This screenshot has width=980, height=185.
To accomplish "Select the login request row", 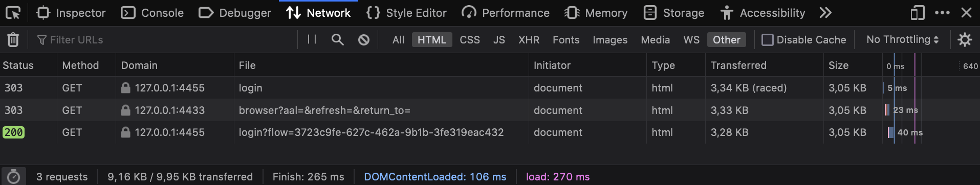I will click(490, 87).
